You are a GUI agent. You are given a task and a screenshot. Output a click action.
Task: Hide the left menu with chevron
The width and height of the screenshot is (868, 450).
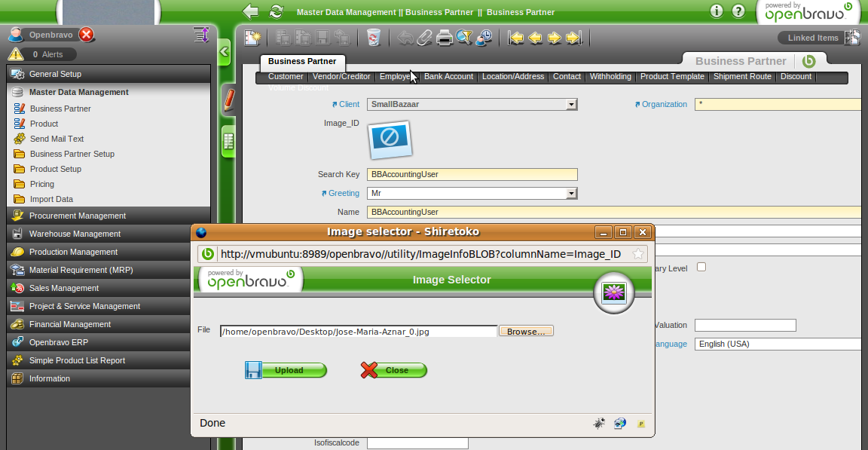[x=225, y=52]
